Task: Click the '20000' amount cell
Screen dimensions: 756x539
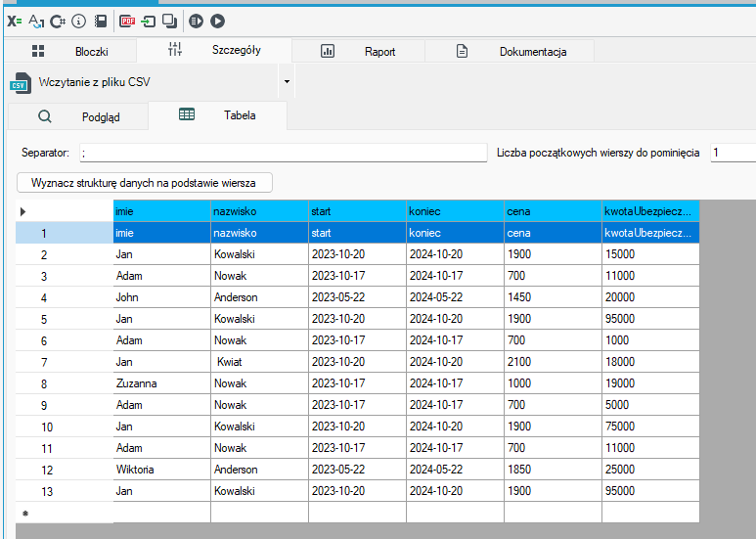Action: [x=651, y=297]
